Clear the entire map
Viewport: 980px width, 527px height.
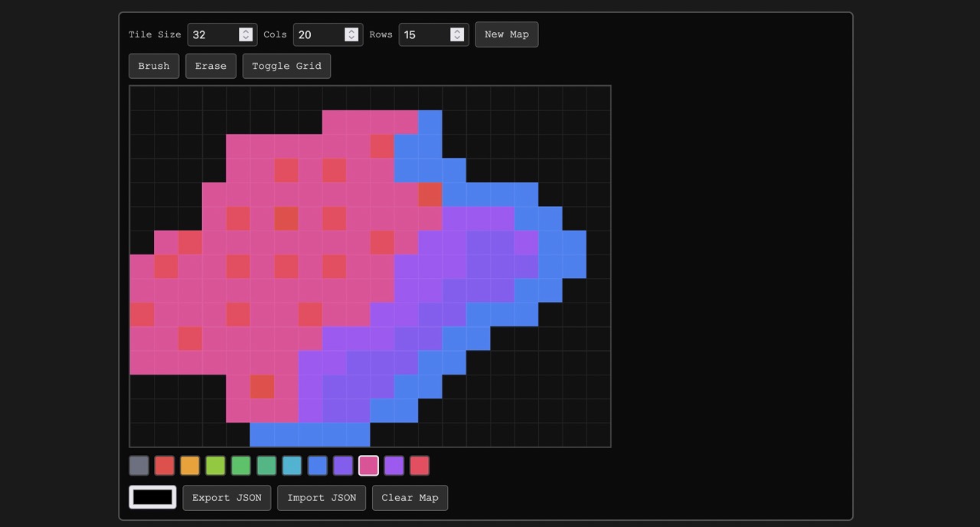click(410, 497)
